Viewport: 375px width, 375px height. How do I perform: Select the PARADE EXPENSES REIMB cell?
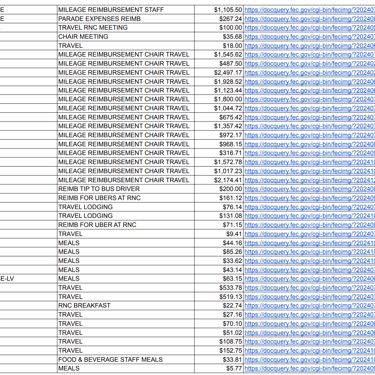(x=126, y=19)
